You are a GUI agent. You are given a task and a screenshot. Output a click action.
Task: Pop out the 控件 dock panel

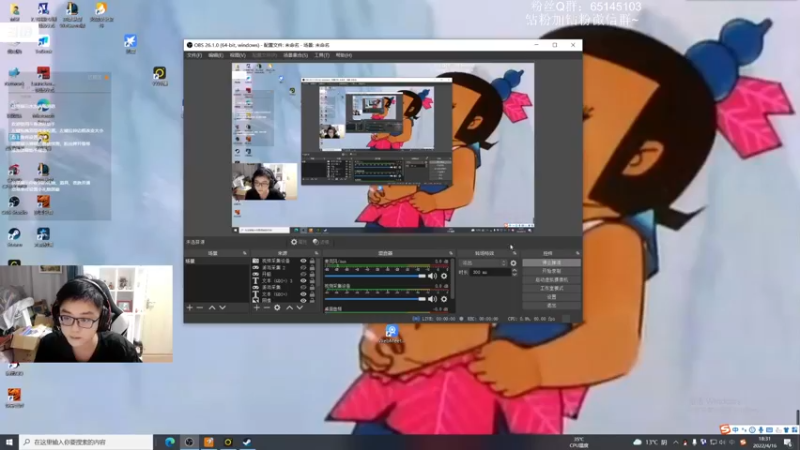(578, 253)
